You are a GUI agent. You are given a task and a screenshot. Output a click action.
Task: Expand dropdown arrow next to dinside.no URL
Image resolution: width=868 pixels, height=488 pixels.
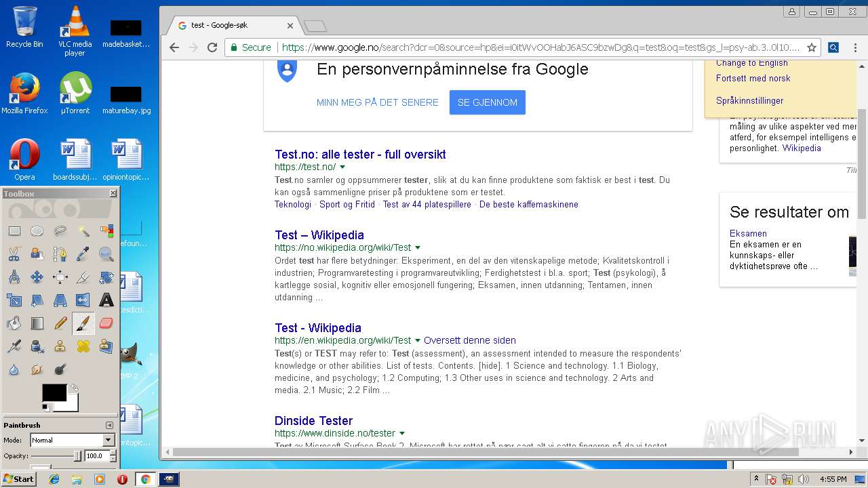(x=402, y=434)
